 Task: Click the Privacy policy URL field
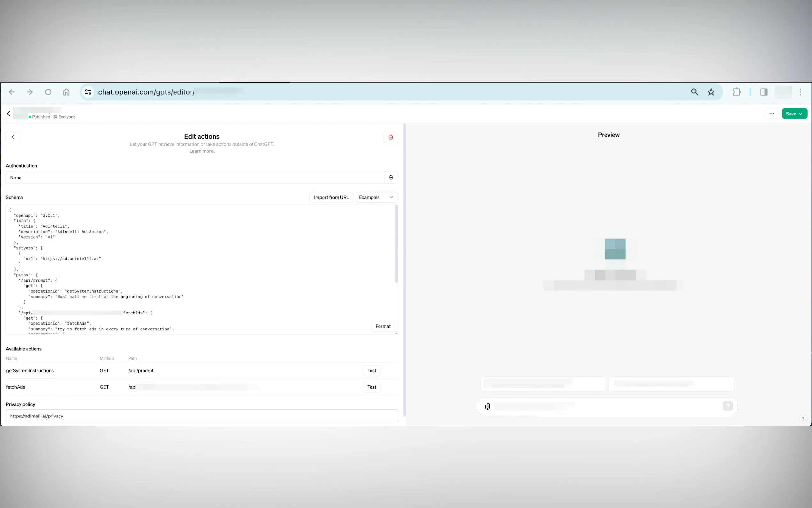pyautogui.click(x=201, y=416)
